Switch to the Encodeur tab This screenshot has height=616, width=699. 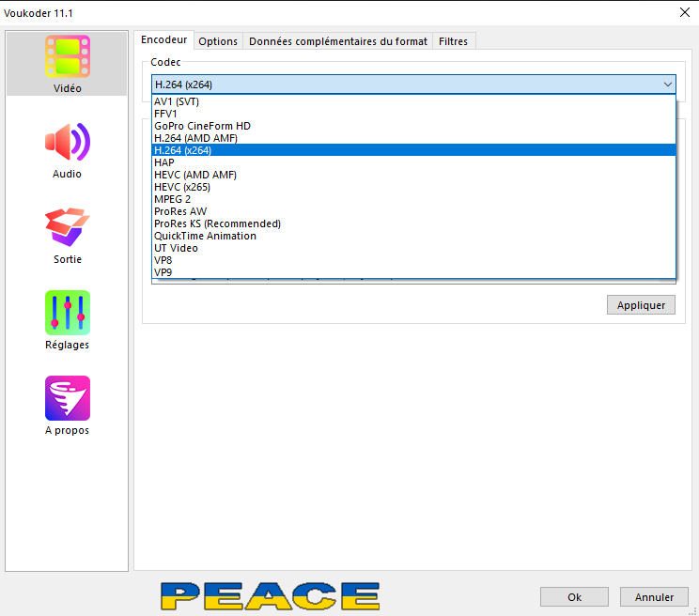coord(164,40)
